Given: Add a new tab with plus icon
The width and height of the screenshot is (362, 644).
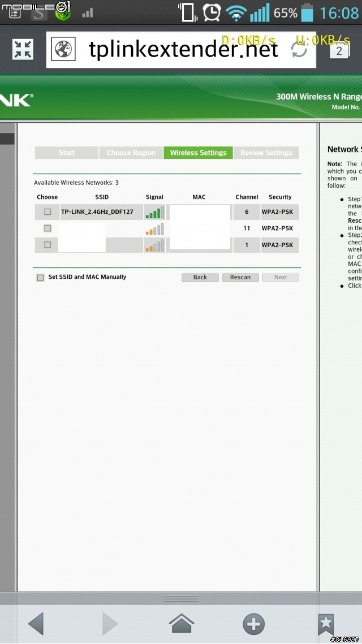Looking at the screenshot, I should [x=253, y=624].
